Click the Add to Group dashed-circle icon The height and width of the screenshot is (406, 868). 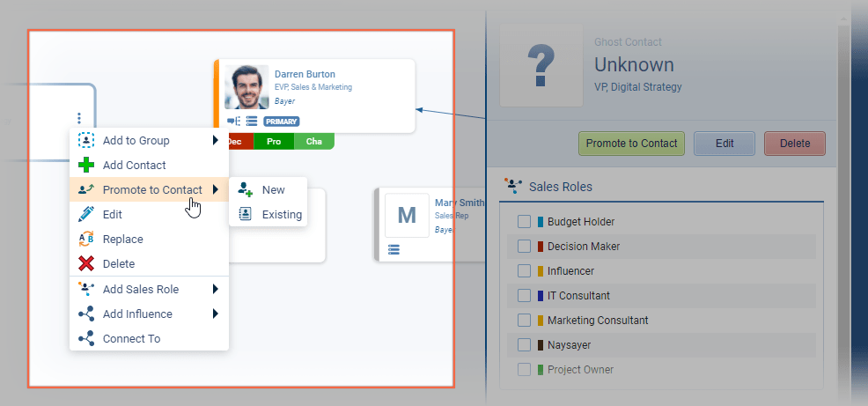85,140
